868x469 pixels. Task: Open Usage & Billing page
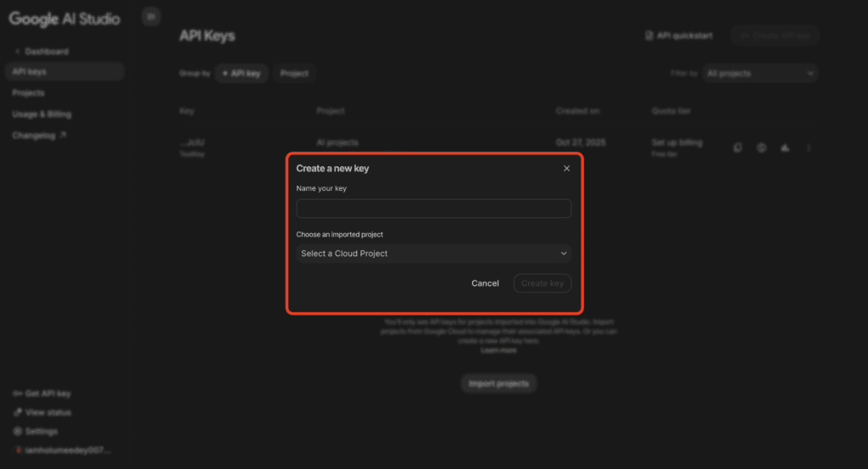tap(42, 114)
